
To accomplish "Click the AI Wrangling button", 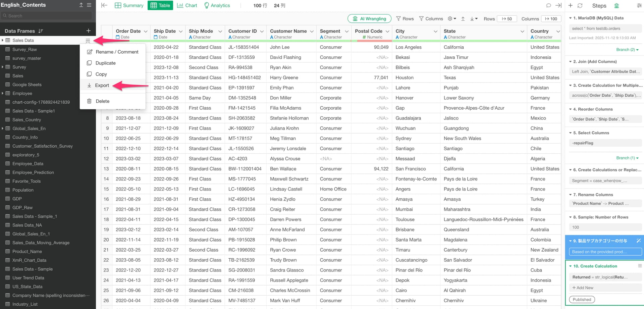I will pyautogui.click(x=369, y=19).
